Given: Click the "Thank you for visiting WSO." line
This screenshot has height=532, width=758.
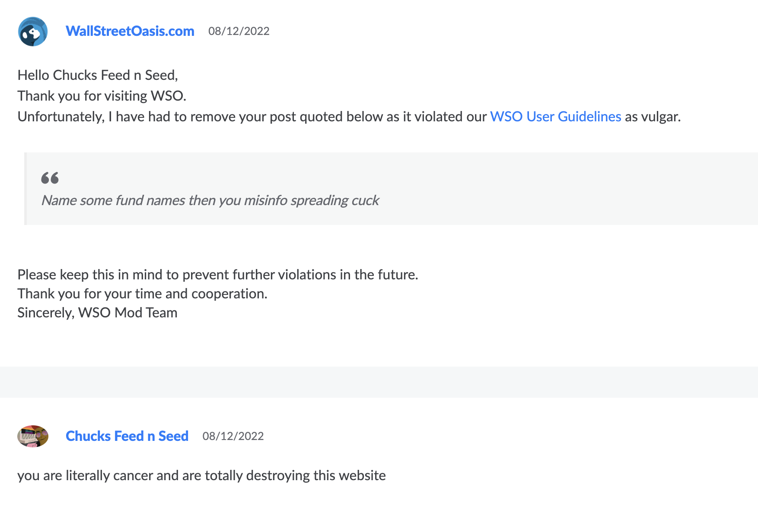Looking at the screenshot, I should pos(102,96).
